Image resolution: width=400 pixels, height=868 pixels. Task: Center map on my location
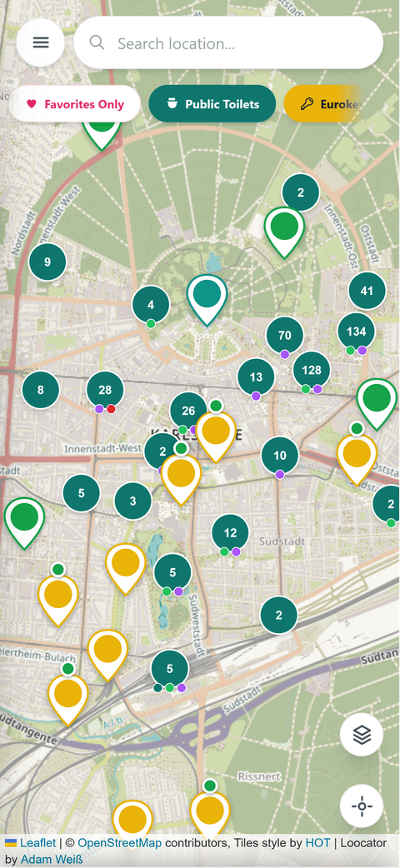pos(362,806)
